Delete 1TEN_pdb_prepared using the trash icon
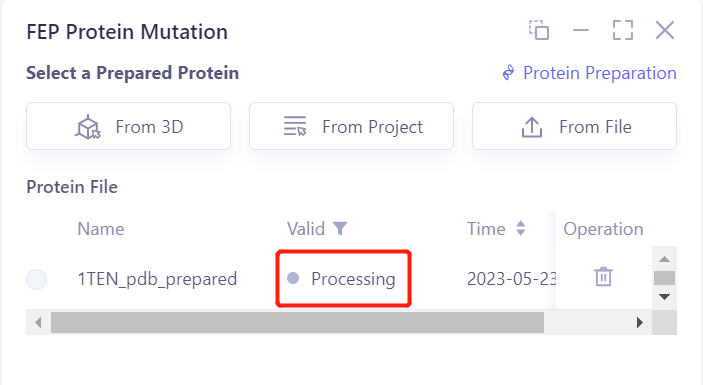703x385 pixels. point(603,277)
